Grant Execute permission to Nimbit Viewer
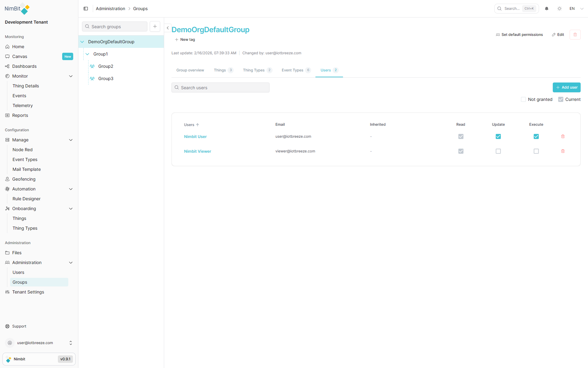Viewport: 588px width, 368px height. 536,151
